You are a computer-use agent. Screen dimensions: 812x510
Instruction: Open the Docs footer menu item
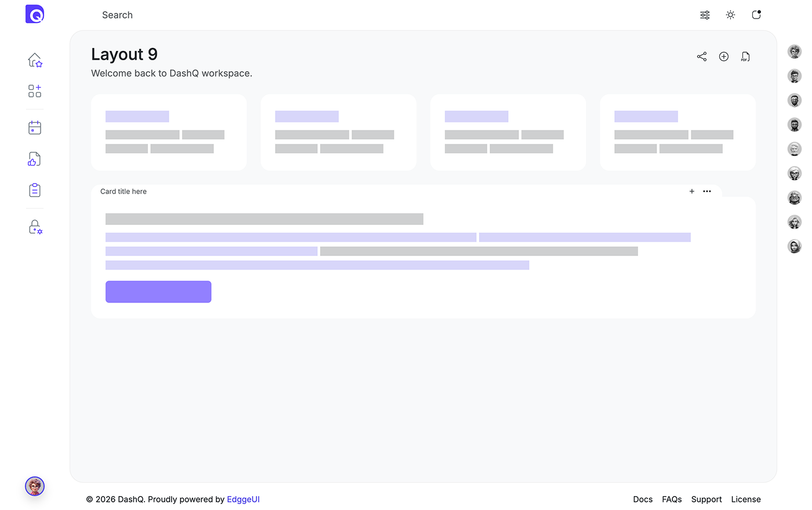click(643, 499)
